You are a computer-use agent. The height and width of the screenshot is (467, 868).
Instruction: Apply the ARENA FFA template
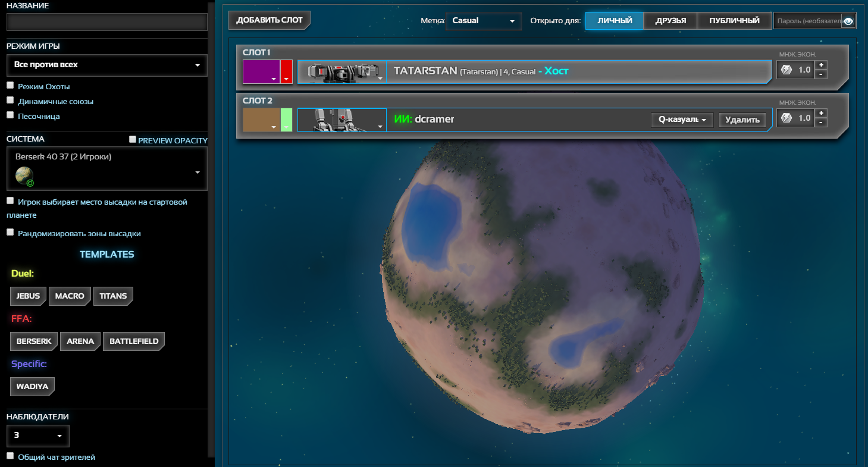coord(80,341)
